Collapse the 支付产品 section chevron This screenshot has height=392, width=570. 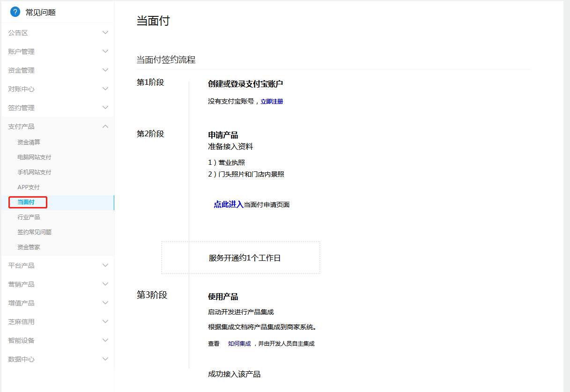point(105,126)
